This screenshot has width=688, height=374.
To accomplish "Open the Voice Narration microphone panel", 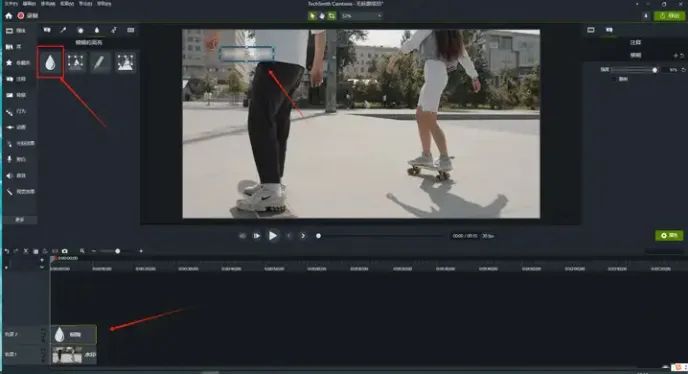I will pos(16,159).
